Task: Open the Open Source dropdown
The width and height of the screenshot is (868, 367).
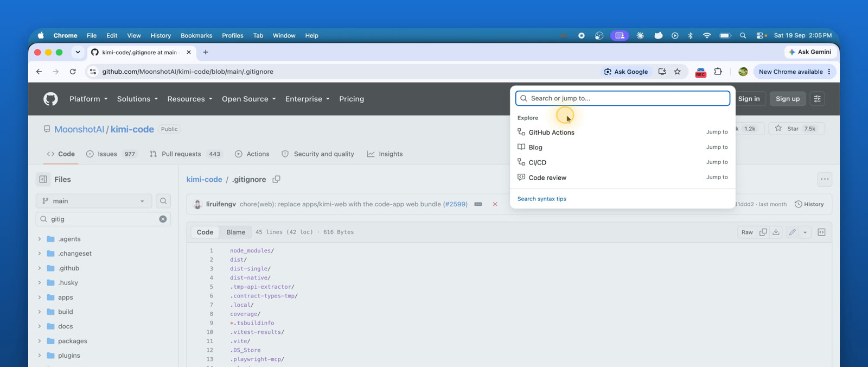Action: pyautogui.click(x=249, y=99)
